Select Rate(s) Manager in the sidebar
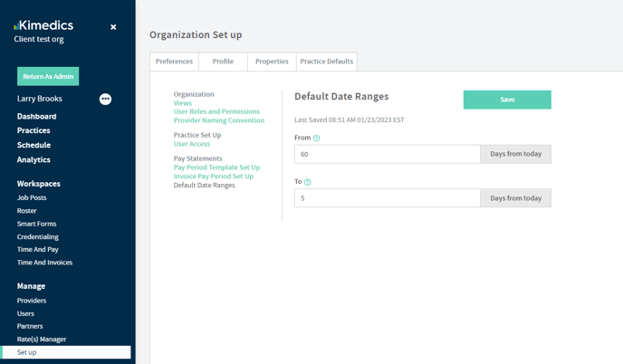 point(42,339)
